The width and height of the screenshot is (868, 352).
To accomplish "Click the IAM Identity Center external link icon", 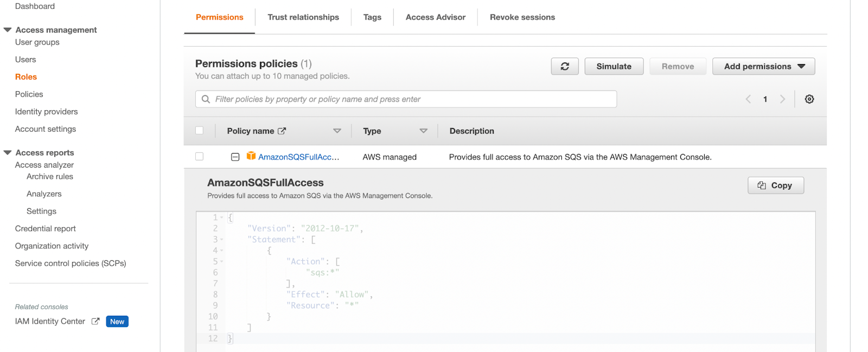I will [95, 321].
